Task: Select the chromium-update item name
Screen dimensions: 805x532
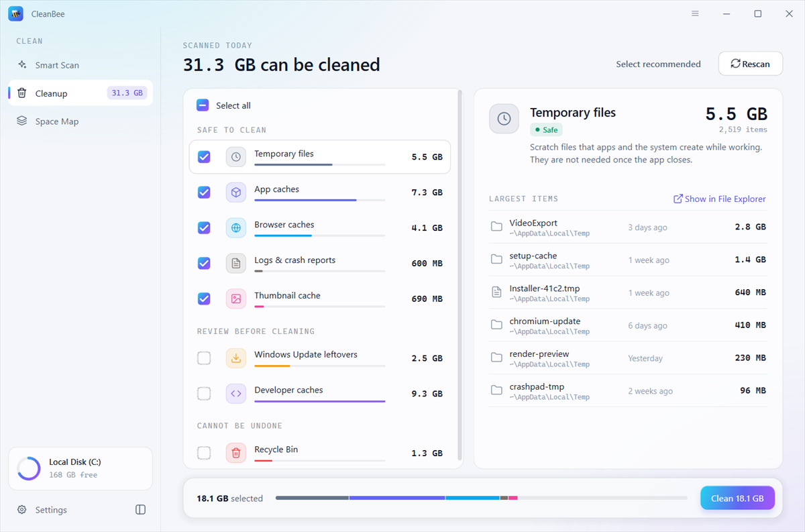Action: (x=545, y=321)
